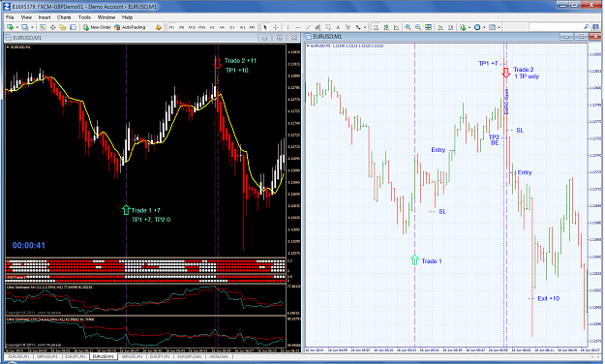Open the Navigator folder icon

pyautogui.click(x=63, y=27)
